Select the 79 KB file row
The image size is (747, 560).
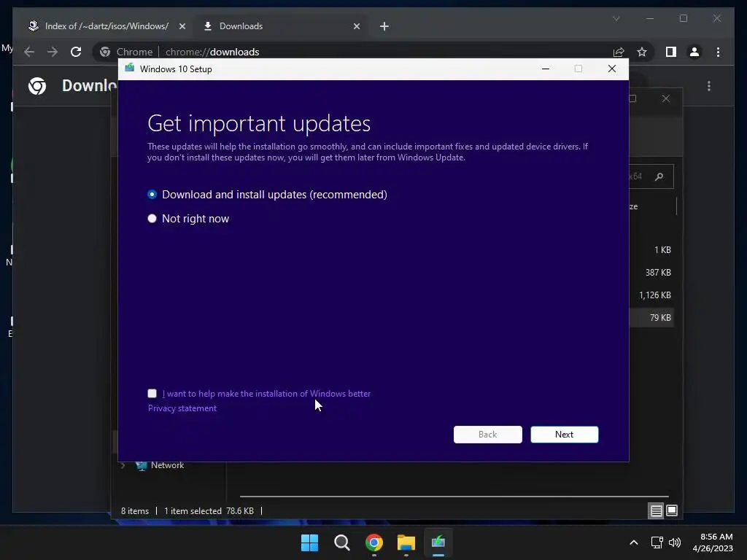click(651, 318)
